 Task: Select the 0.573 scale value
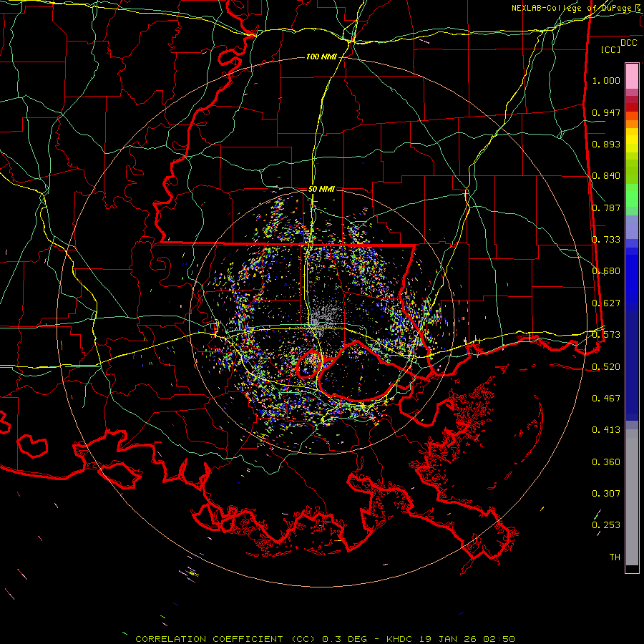click(x=606, y=335)
